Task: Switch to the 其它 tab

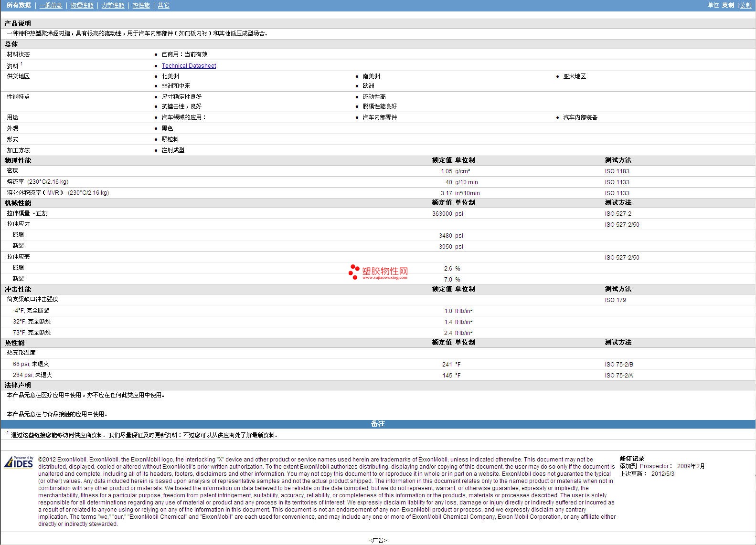Action: tap(163, 5)
